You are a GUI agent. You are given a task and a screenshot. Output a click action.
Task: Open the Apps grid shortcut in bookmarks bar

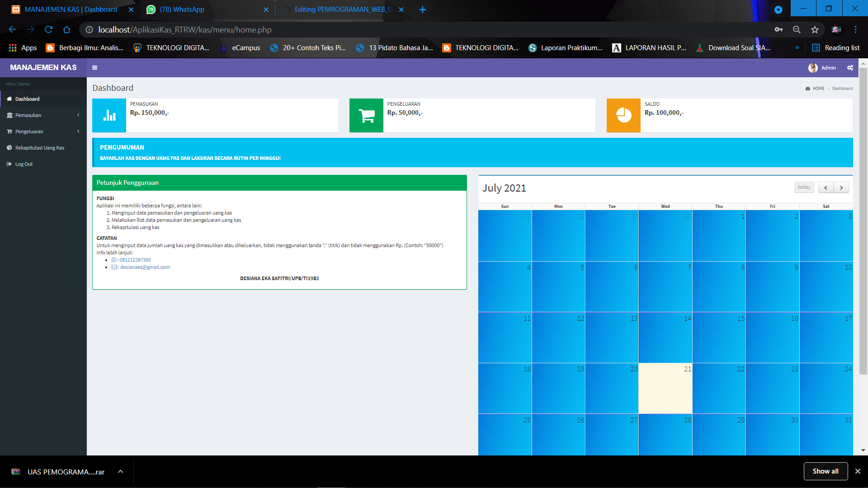[x=23, y=48]
